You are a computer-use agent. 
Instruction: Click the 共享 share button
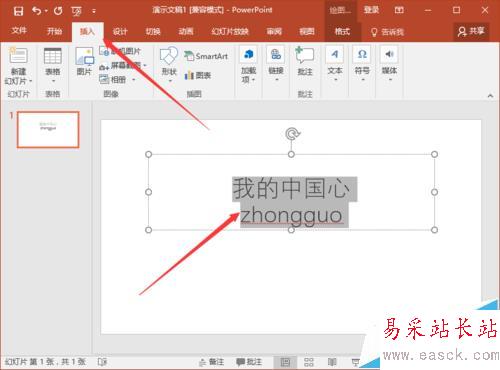coord(471,32)
